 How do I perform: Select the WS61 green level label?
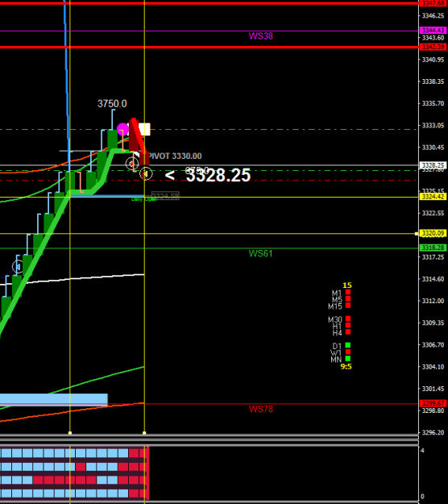pyautogui.click(x=261, y=253)
